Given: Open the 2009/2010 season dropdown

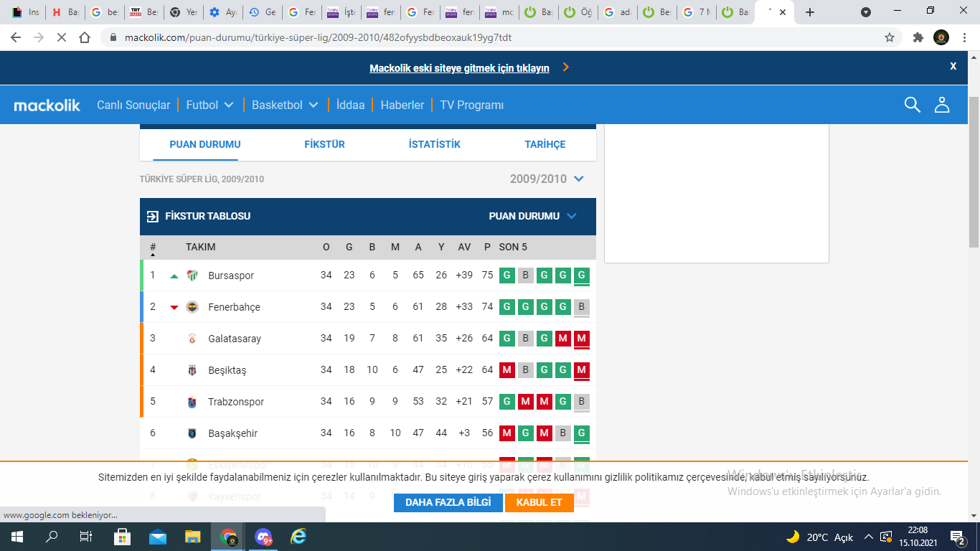Looking at the screenshot, I should [547, 179].
